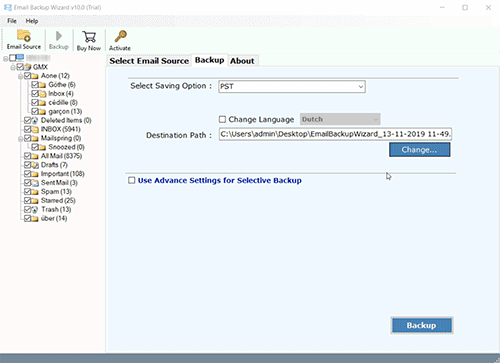Click the Inbox (4) folder icon
This screenshot has width=500, height=363.
tap(42, 94)
